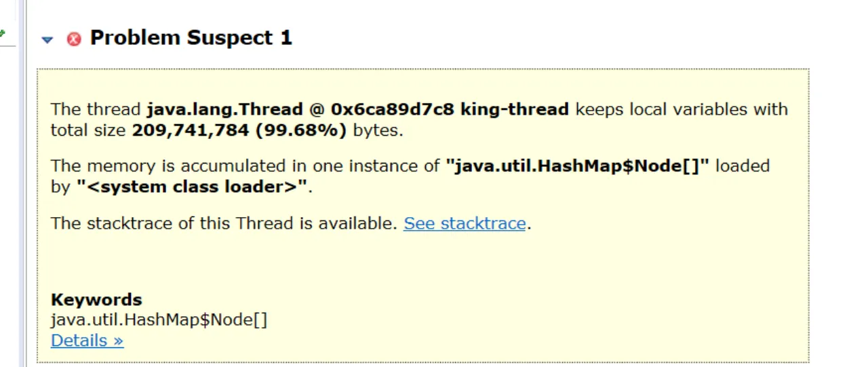The width and height of the screenshot is (868, 367).
Task: Click the vertical pane divider at left
Action: coord(22,183)
